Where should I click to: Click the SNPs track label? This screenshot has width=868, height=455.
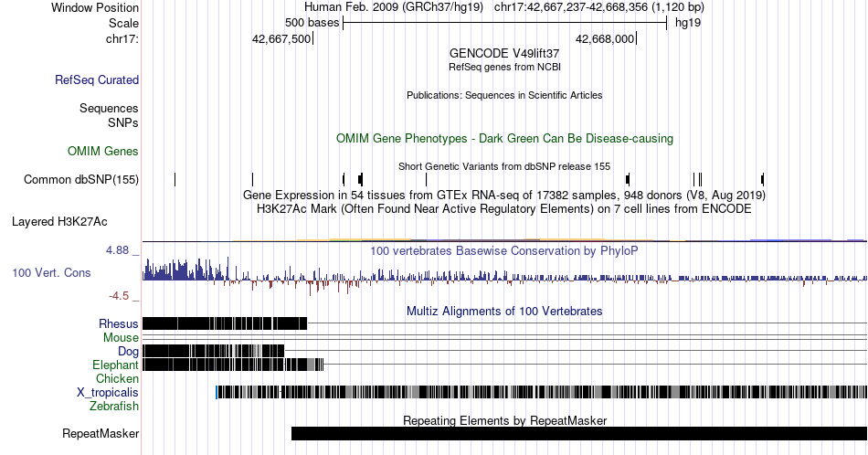(123, 122)
